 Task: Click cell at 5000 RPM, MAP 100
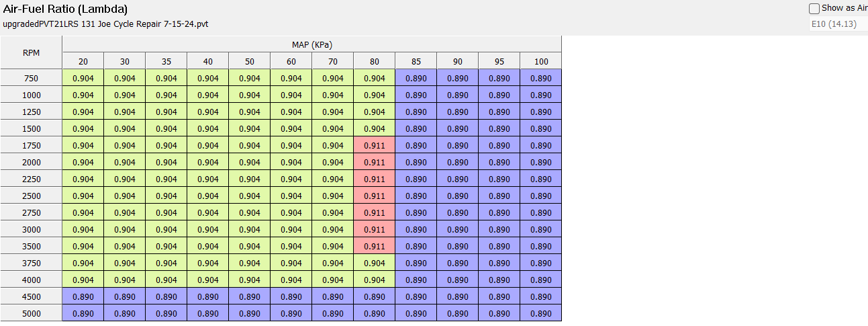click(540, 313)
